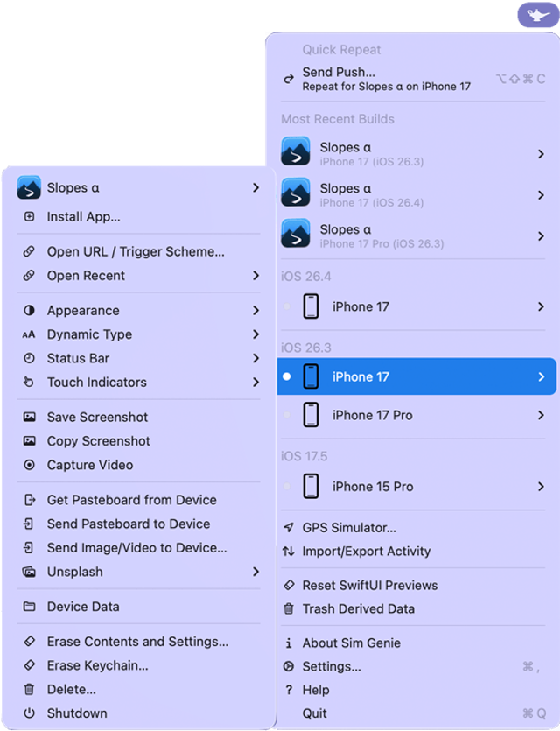
Task: Select Send Image/Video to Device…
Action: coord(139,548)
